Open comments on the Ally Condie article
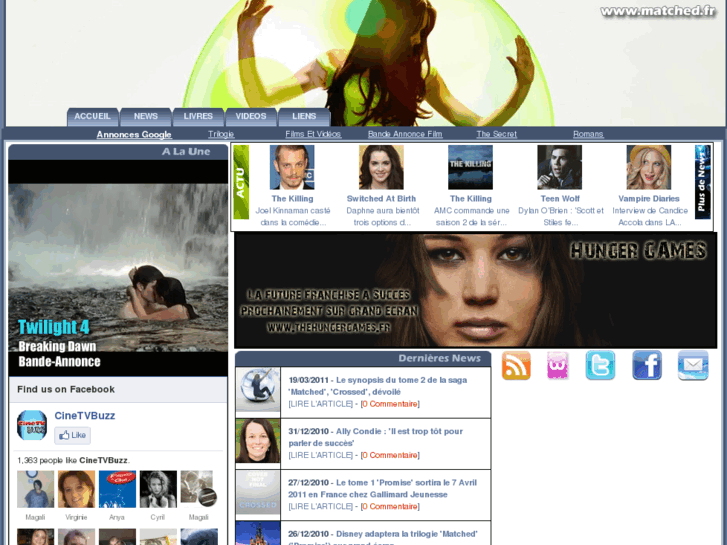This screenshot has width=727, height=545. [389, 455]
